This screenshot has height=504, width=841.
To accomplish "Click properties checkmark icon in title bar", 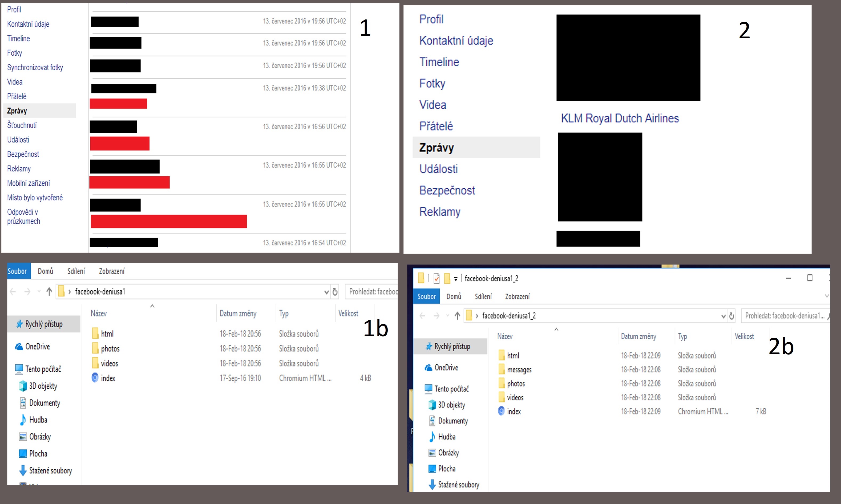I will 436,278.
